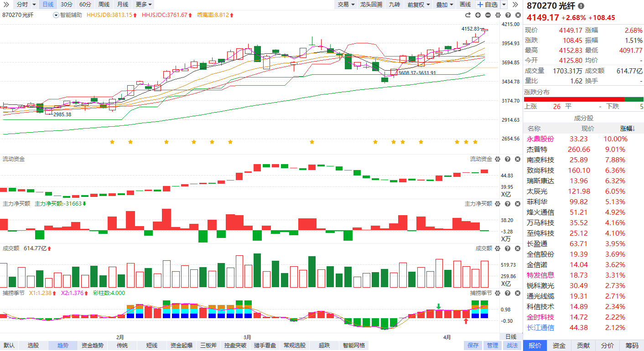The height and width of the screenshot is (351, 644).
Task: Toggle 九转 indicator on chart
Action: tap(394, 5)
